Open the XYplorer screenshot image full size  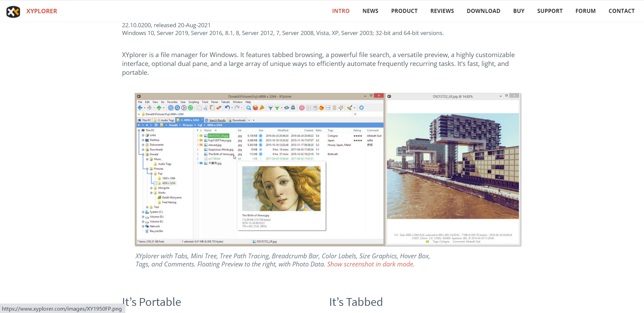328,169
